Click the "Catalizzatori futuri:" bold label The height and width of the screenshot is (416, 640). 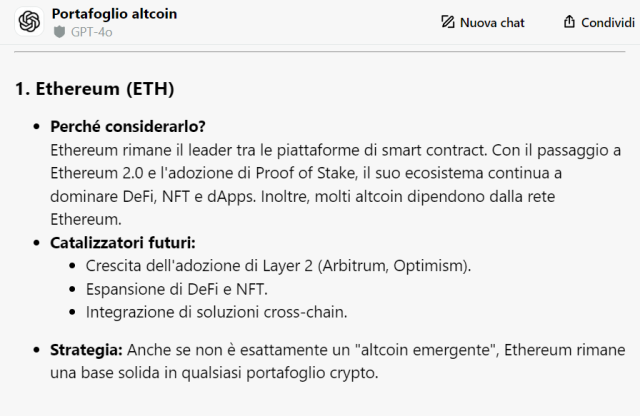(x=123, y=242)
